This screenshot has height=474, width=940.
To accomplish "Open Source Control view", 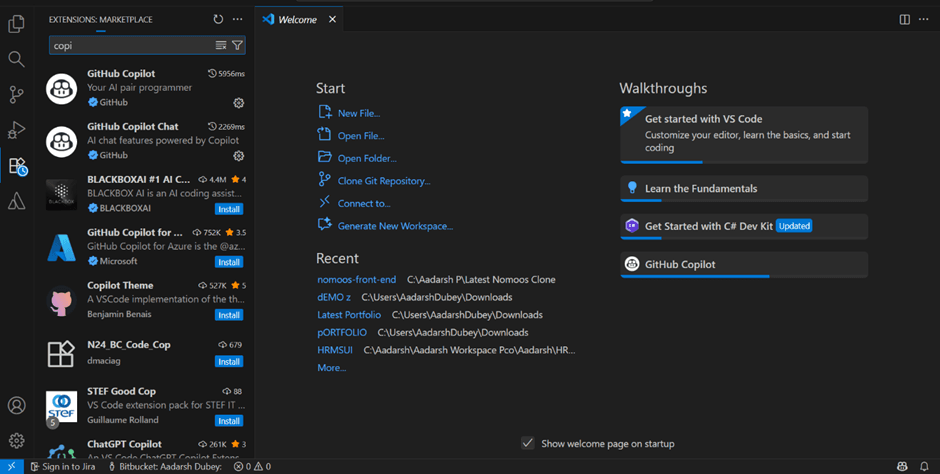I will pyautogui.click(x=16, y=95).
